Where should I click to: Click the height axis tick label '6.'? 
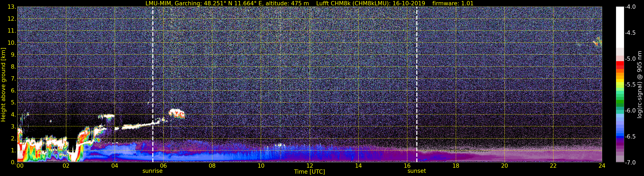(13, 91)
